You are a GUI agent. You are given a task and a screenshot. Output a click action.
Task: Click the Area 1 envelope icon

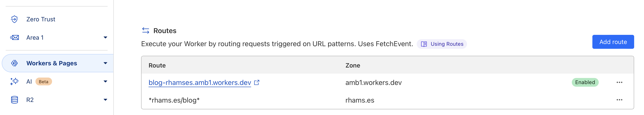point(14,38)
